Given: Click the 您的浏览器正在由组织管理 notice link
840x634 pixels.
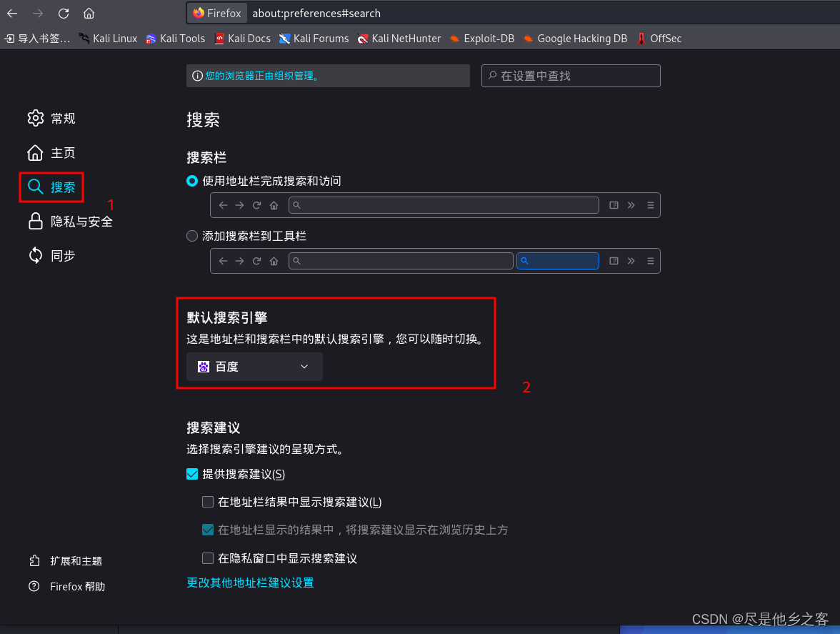Looking at the screenshot, I should [263, 76].
